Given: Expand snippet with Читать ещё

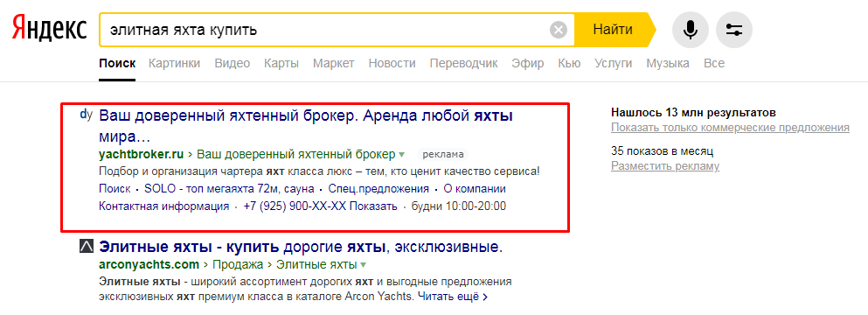Looking at the screenshot, I should click(452, 297).
